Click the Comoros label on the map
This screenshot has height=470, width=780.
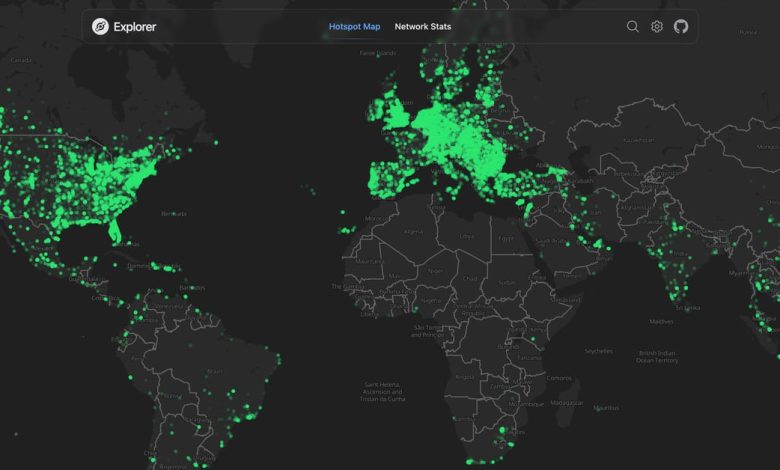(560, 377)
